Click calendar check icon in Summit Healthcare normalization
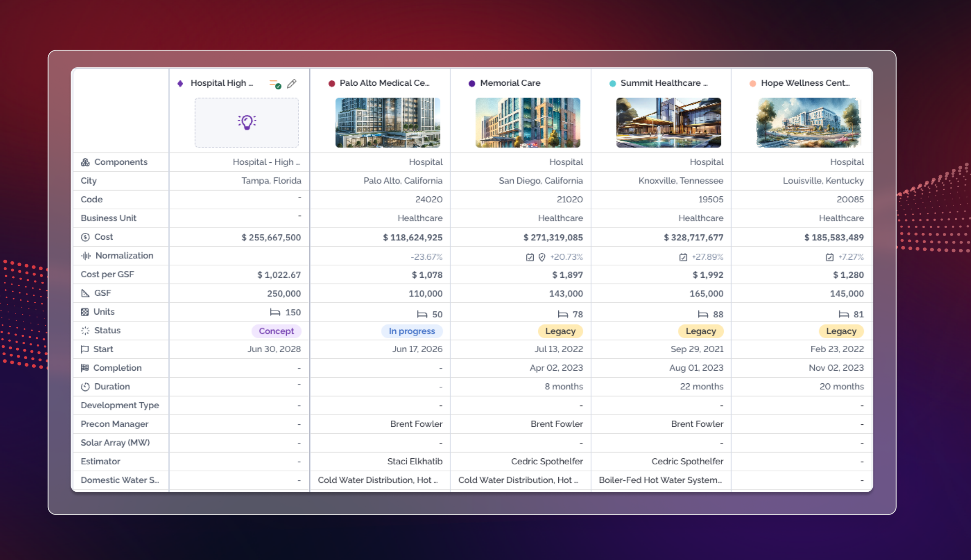The height and width of the screenshot is (560, 971). pyautogui.click(x=683, y=257)
